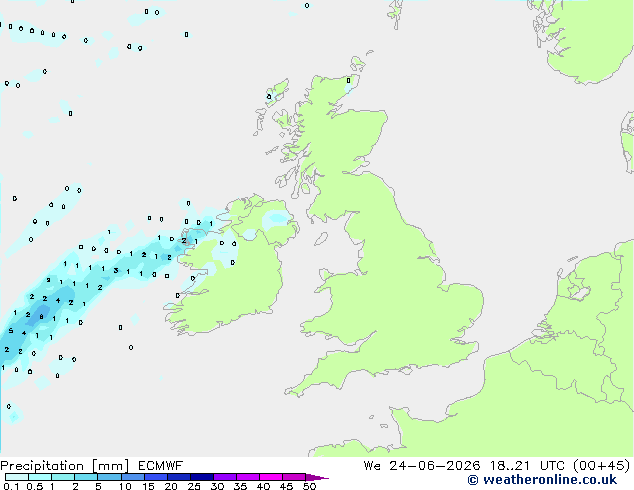634x490 pixels.
Task: Click the 15 to 20 mm legend swatch
Action: tap(155, 477)
